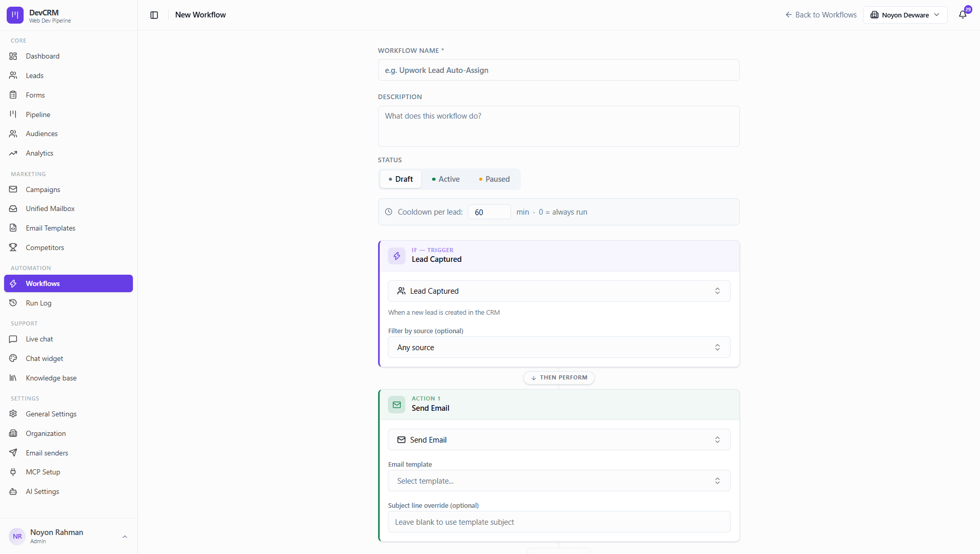
Task: Toggle the sidebar collapse icon
Action: [154, 15]
